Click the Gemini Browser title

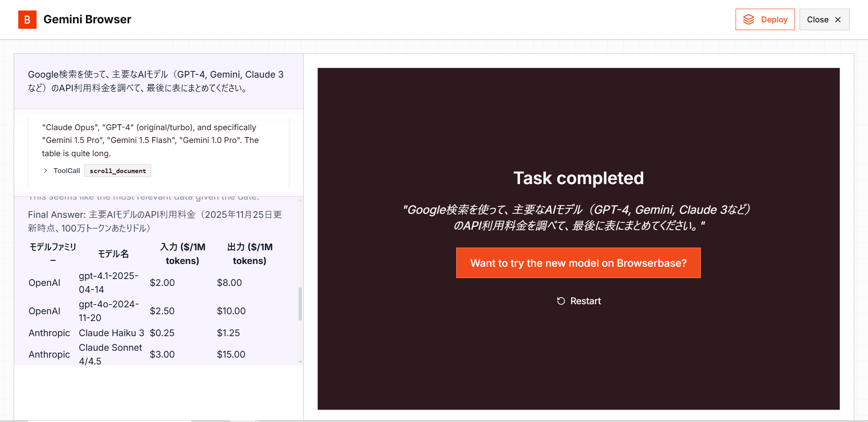point(87,20)
